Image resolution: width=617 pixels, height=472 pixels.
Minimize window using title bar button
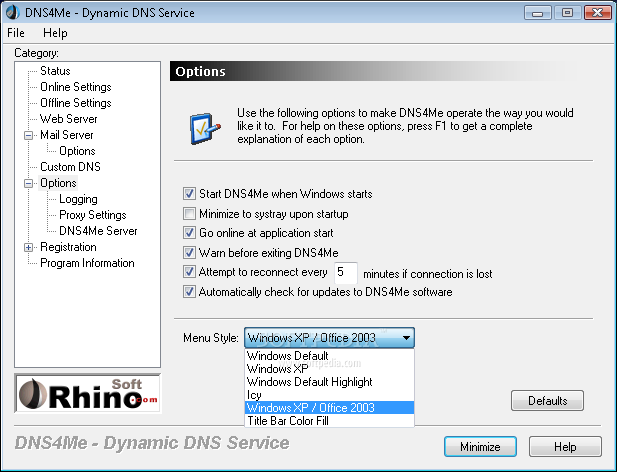(x=538, y=13)
